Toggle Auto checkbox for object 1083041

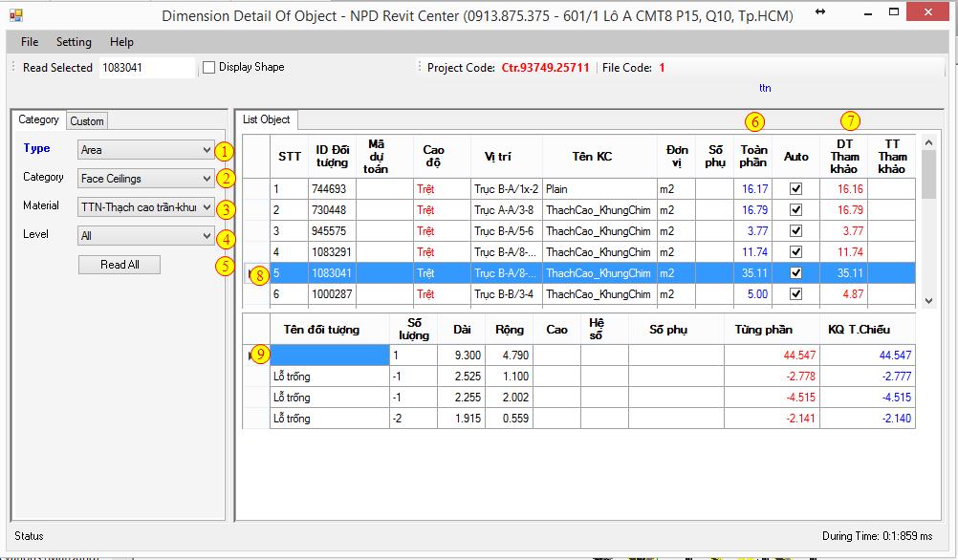click(795, 273)
